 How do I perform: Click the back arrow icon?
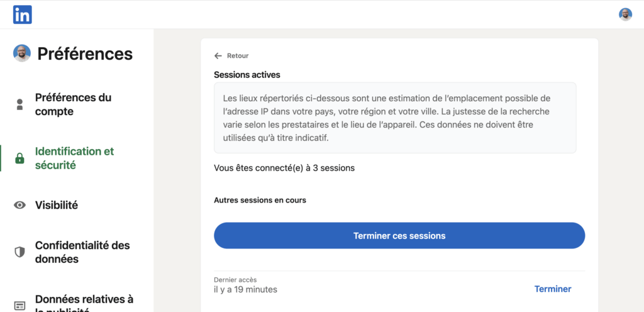(218, 56)
